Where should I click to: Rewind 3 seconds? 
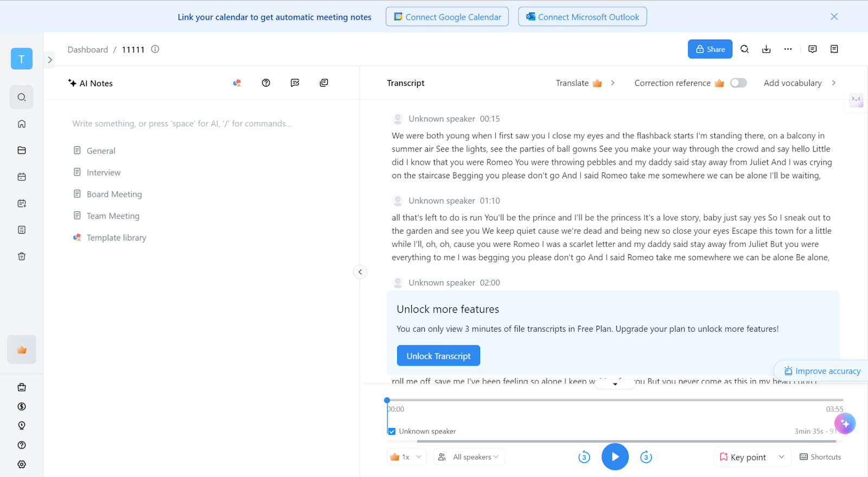pyautogui.click(x=584, y=457)
